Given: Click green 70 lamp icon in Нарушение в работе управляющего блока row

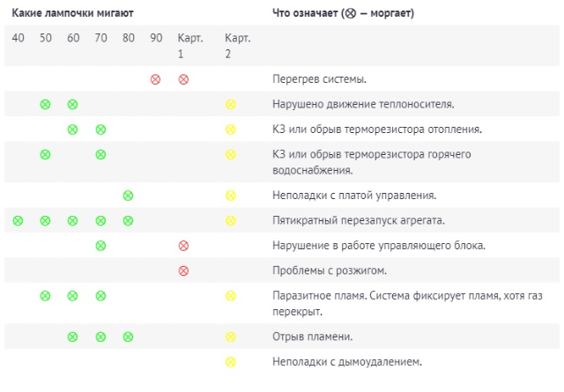Looking at the screenshot, I should (x=100, y=246).
